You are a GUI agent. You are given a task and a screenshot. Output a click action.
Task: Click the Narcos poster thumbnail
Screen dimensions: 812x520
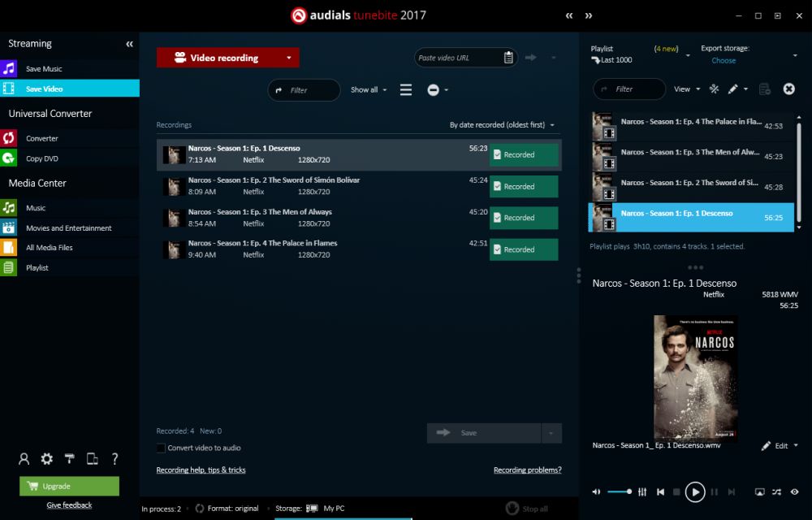tap(695, 377)
